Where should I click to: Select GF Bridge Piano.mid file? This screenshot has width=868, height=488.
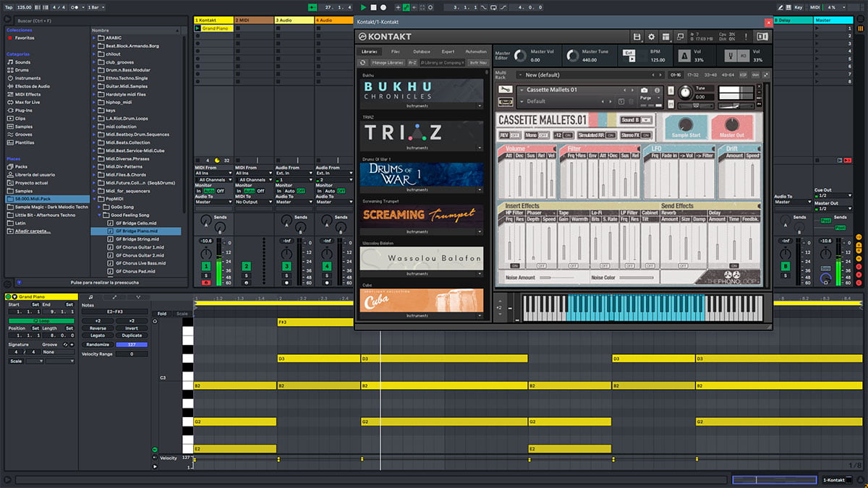137,231
